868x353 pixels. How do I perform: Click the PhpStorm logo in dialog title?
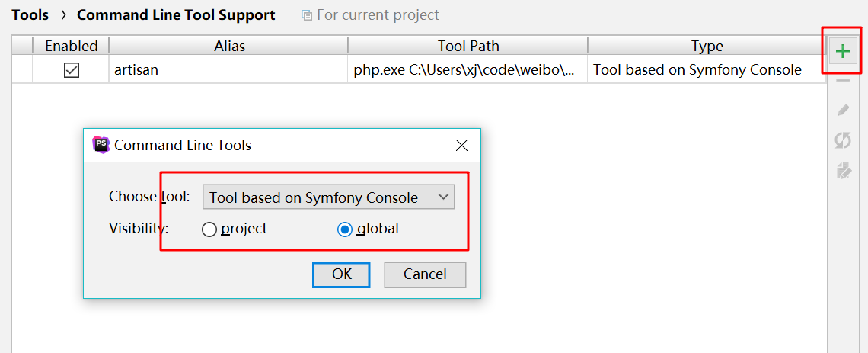[x=101, y=145]
